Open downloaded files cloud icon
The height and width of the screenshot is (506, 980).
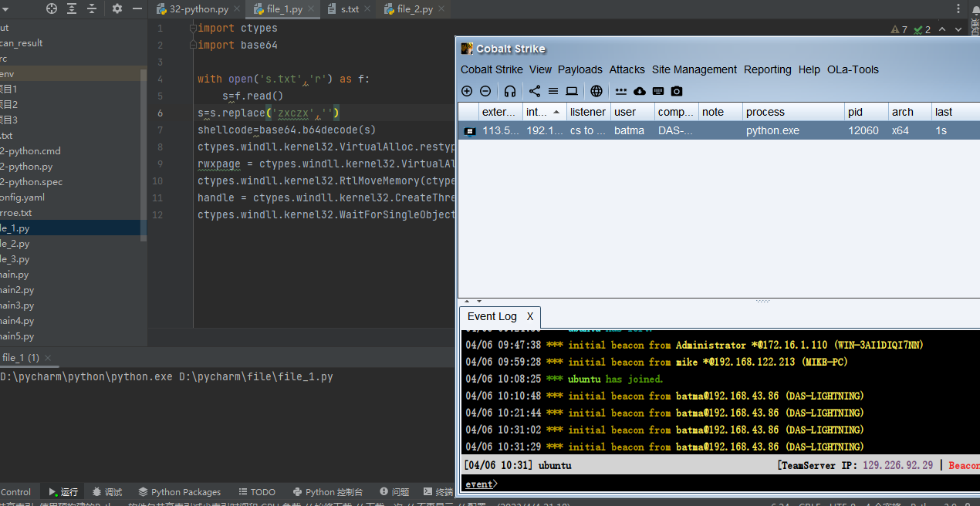(640, 91)
